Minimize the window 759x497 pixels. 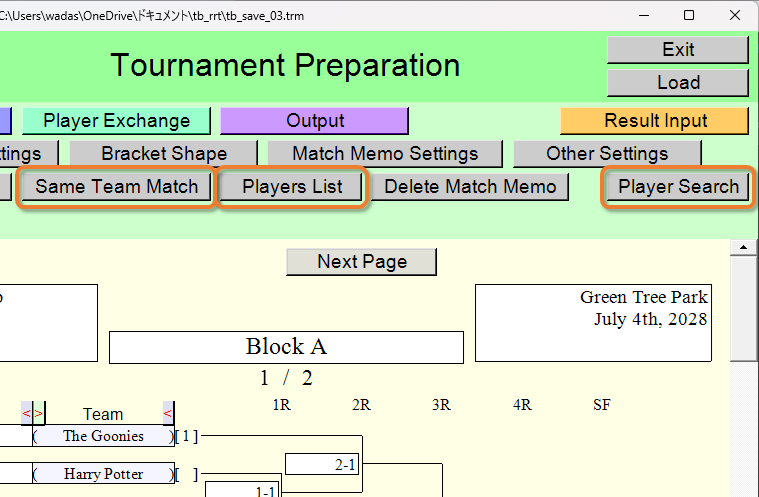click(643, 15)
